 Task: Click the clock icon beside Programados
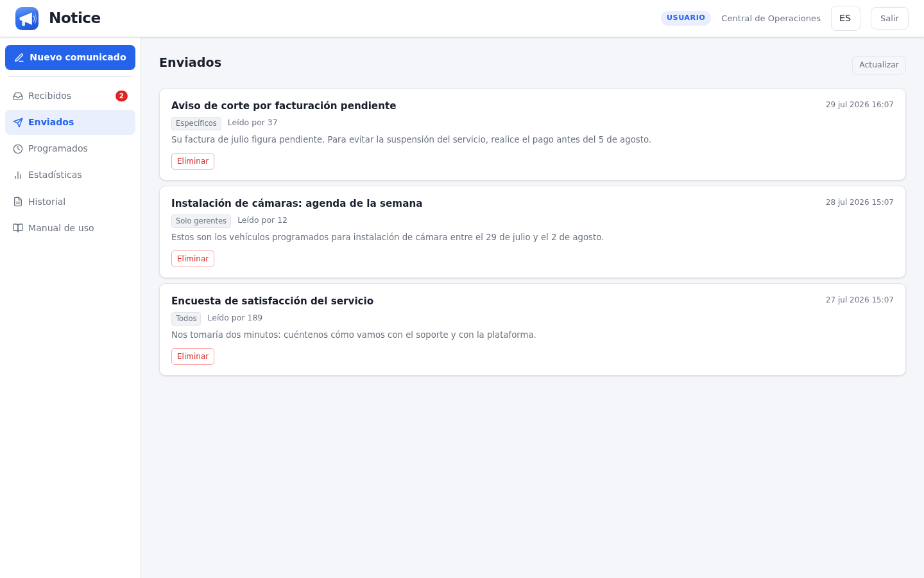coord(18,149)
